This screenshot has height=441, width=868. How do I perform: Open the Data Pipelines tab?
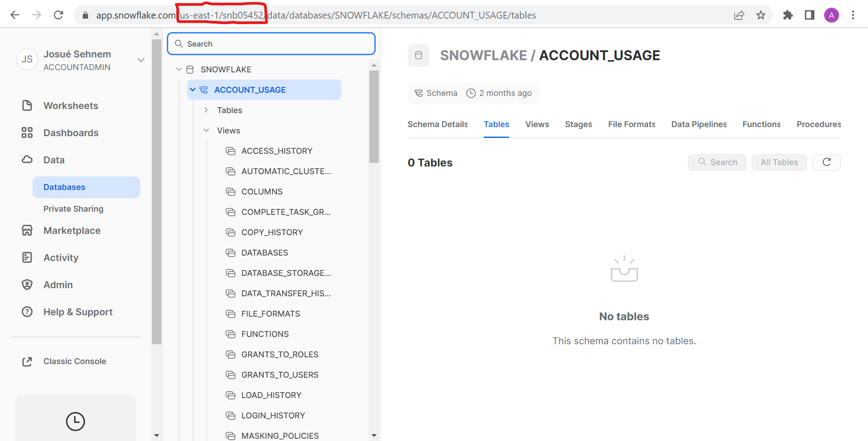tap(699, 124)
